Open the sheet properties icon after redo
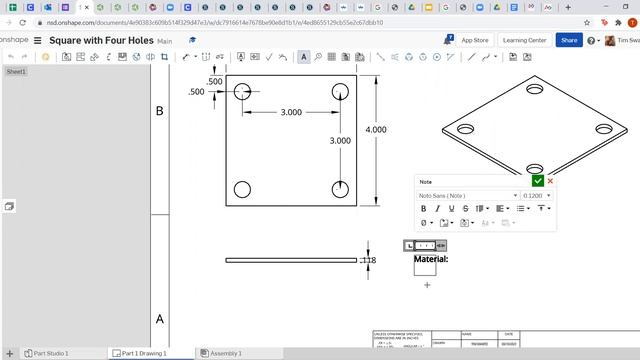The image size is (640, 360). pos(45,57)
